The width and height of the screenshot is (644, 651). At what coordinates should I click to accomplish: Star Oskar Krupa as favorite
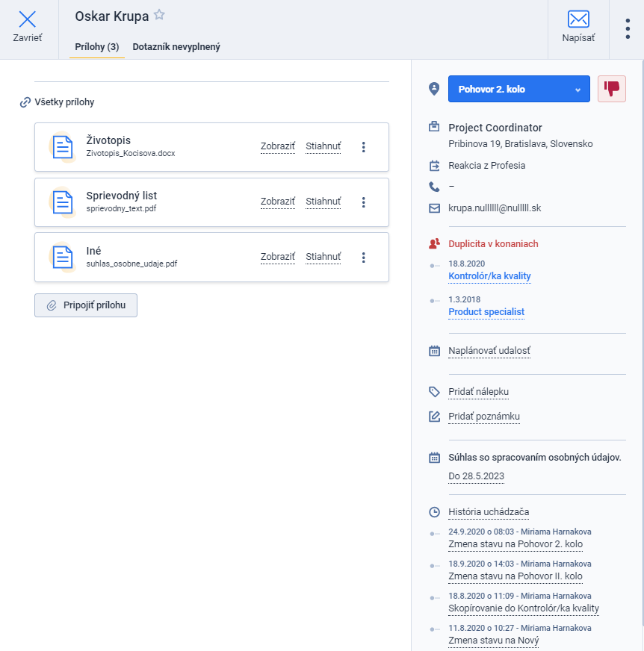[x=159, y=15]
